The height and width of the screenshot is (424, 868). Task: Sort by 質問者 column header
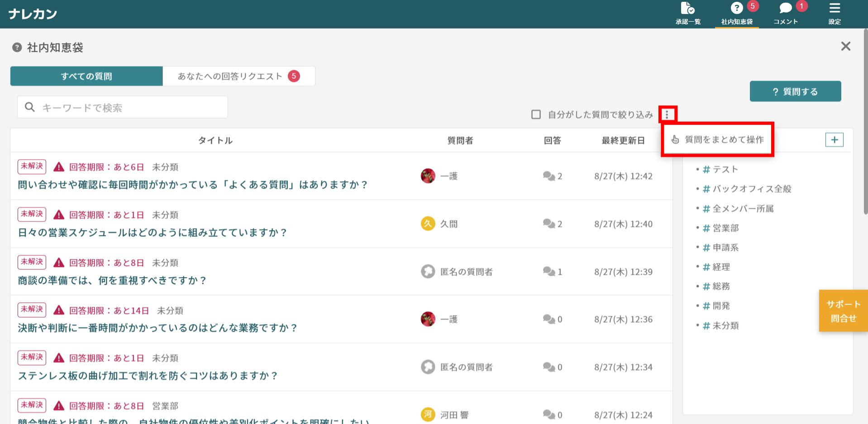[460, 141]
